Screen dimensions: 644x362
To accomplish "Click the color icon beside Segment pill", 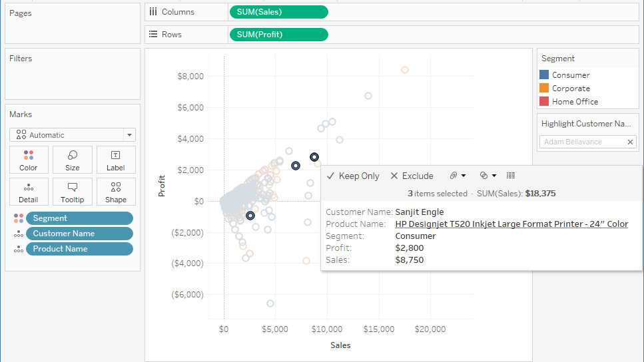I will tap(19, 218).
